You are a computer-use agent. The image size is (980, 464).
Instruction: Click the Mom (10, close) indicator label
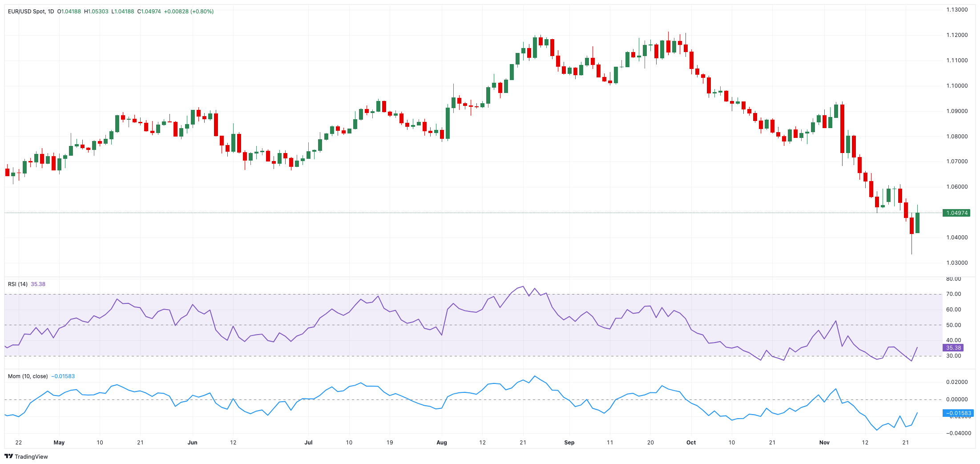tap(28, 376)
